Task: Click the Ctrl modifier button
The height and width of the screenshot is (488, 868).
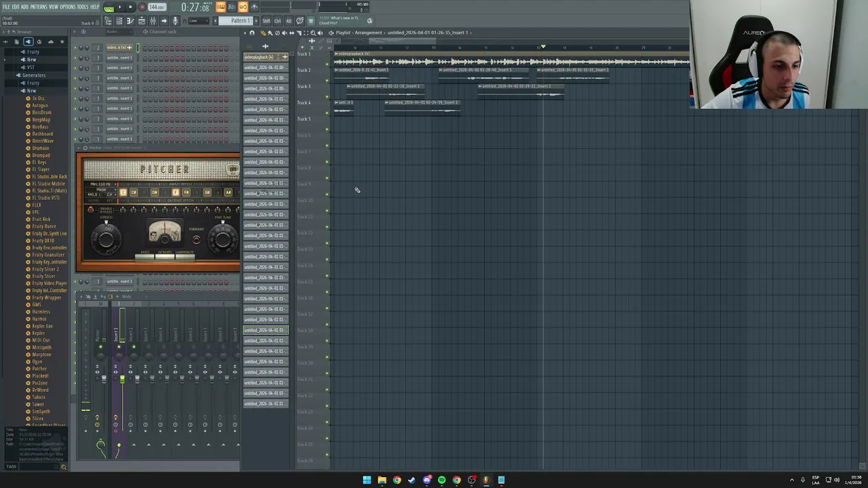Action: [277, 21]
